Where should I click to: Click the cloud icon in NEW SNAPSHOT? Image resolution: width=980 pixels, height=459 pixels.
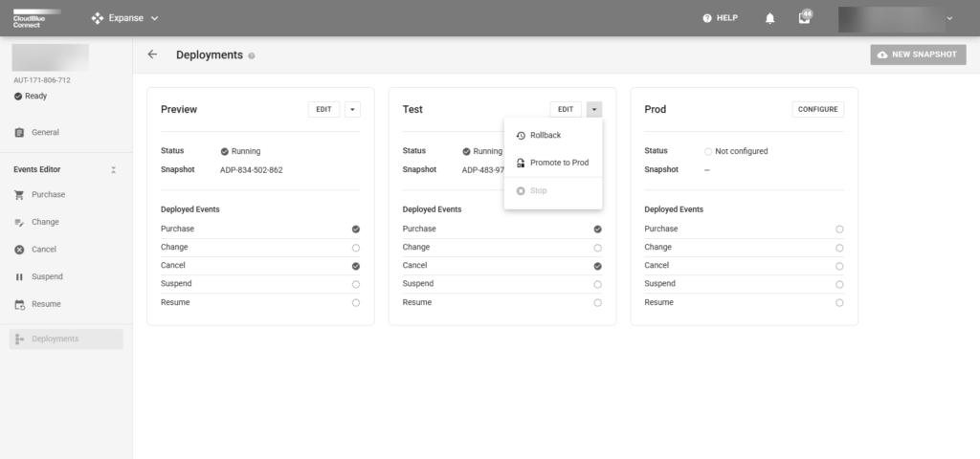(882, 55)
